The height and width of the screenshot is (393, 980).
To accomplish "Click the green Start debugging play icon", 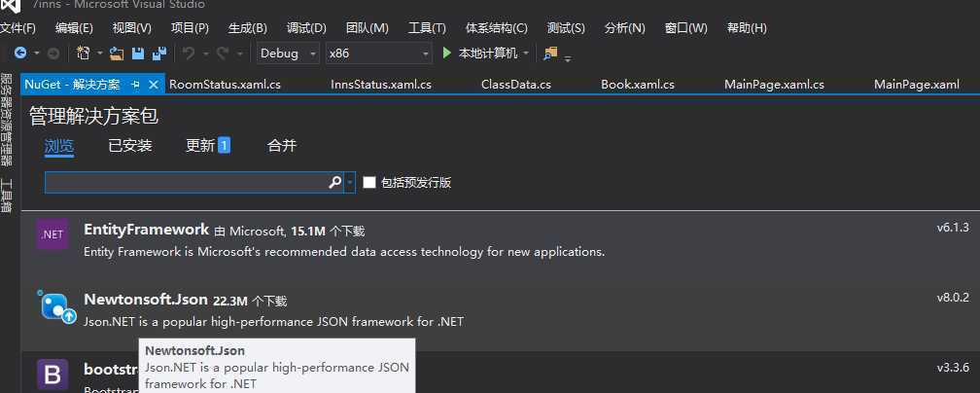I will coord(447,54).
